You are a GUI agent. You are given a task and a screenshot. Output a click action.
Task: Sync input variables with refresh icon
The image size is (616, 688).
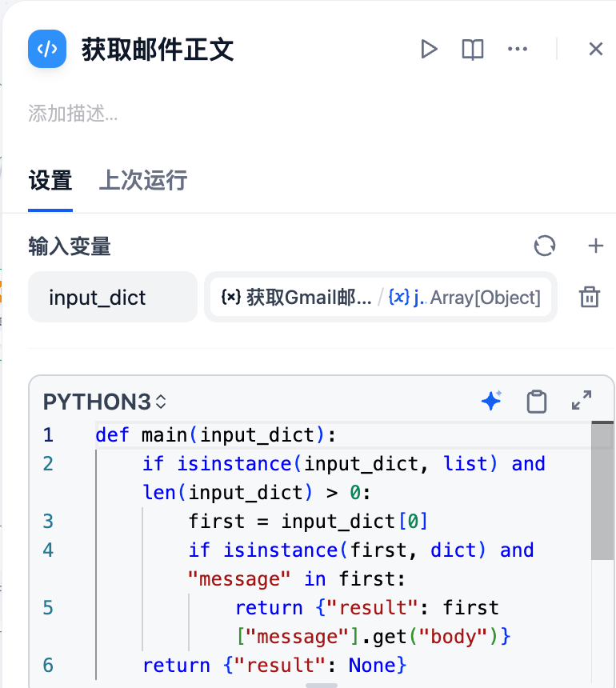pyautogui.click(x=545, y=246)
